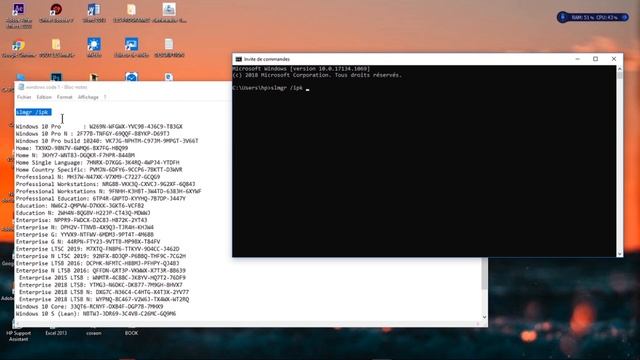Open the picture thumbnail icon in the top desktop row
This screenshot has width=640, height=360.
169,9
